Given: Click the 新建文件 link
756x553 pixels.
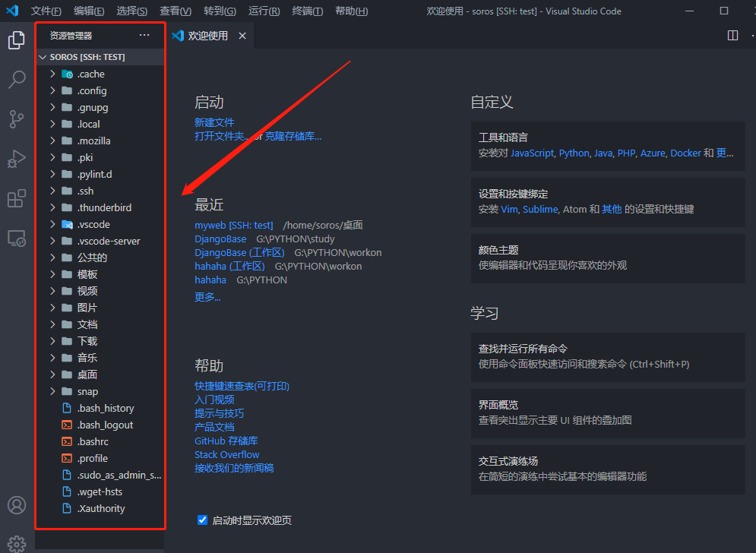Looking at the screenshot, I should point(214,122).
